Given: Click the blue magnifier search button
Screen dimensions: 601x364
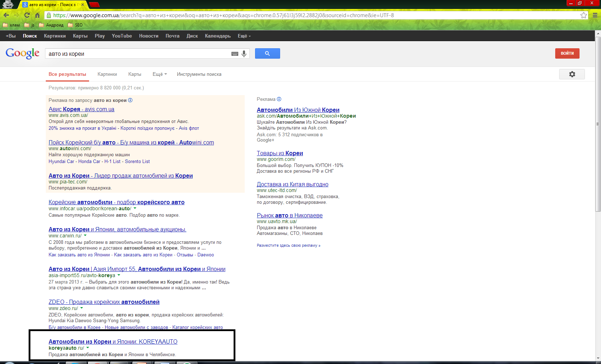Looking at the screenshot, I should click(267, 53).
